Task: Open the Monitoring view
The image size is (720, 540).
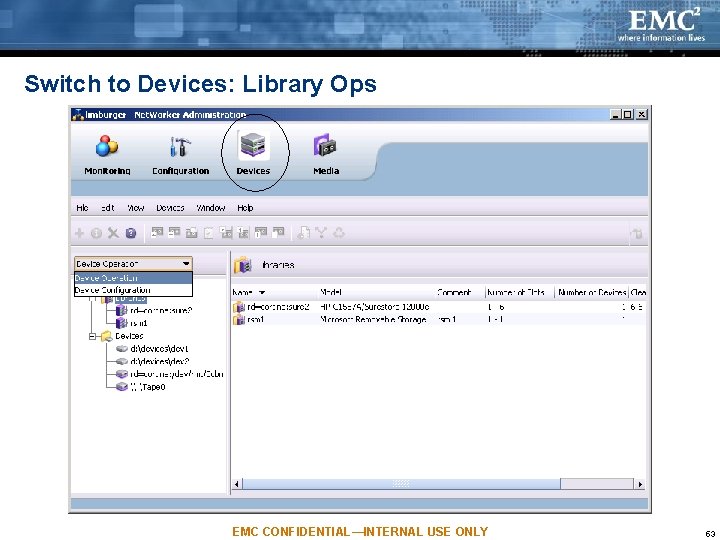Action: pos(107,155)
